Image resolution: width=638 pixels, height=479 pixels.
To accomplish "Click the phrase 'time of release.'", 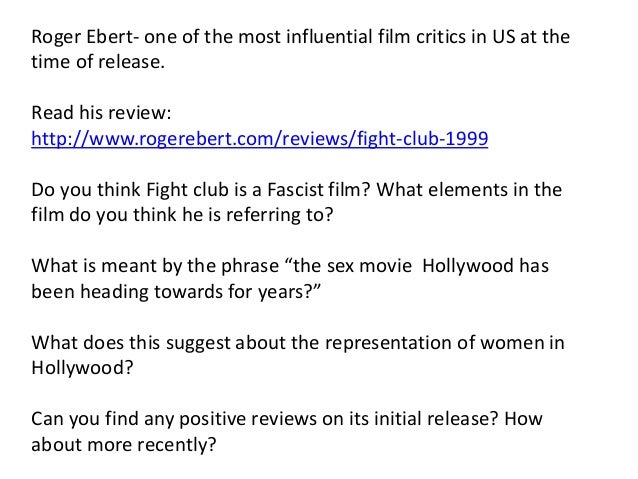I will pyautogui.click(x=98, y=62).
